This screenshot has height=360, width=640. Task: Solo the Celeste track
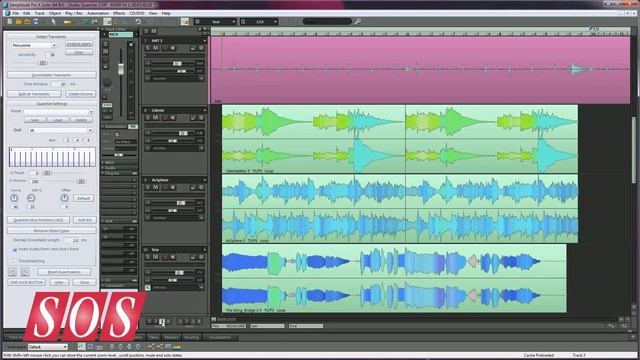tap(148, 118)
